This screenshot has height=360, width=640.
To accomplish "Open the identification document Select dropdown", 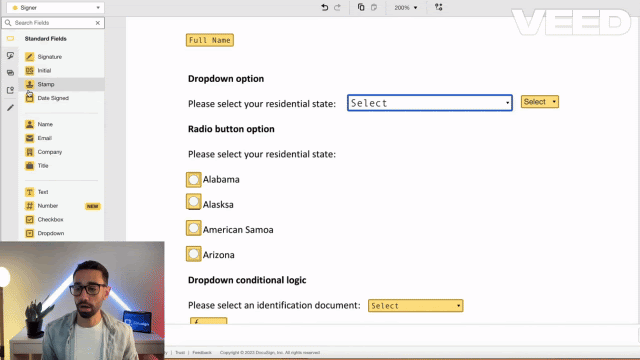I will [x=416, y=306].
